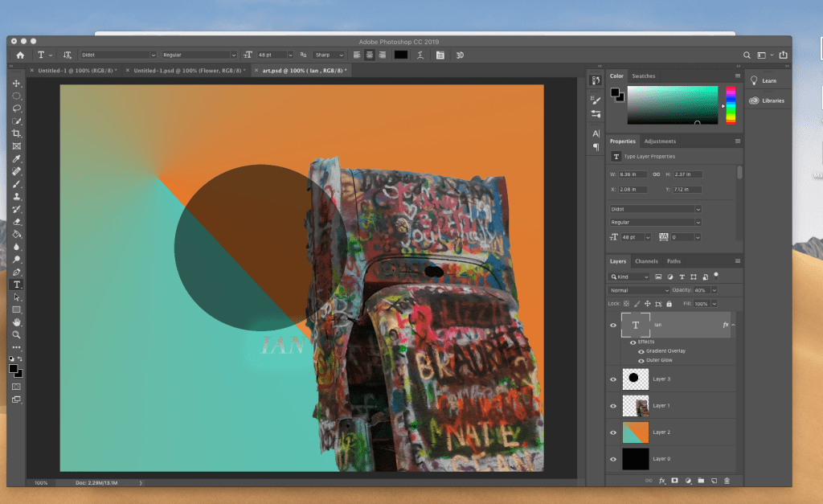Right align the text
Screen dimensions: 823x504
pos(382,55)
